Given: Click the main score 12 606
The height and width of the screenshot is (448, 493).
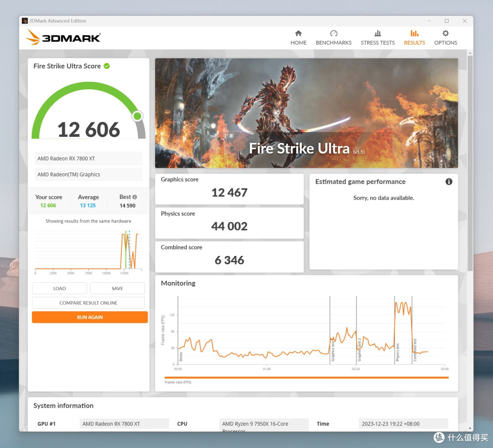Looking at the screenshot, I should [89, 130].
